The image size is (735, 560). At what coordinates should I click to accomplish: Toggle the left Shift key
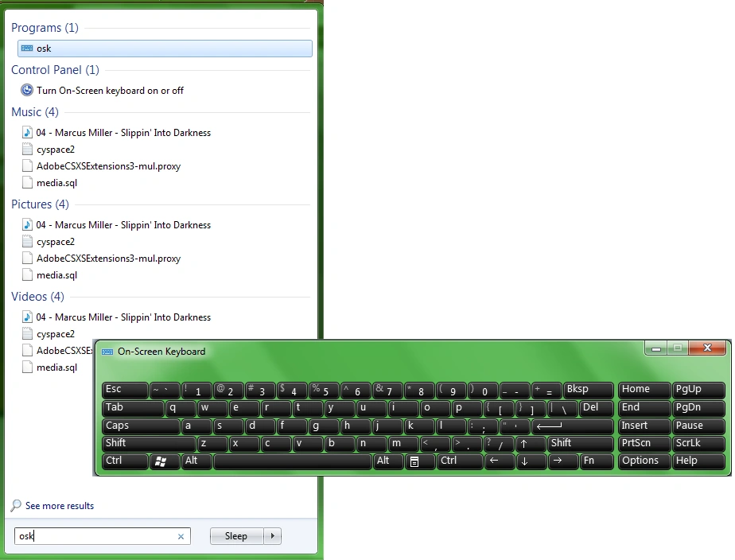149,444
